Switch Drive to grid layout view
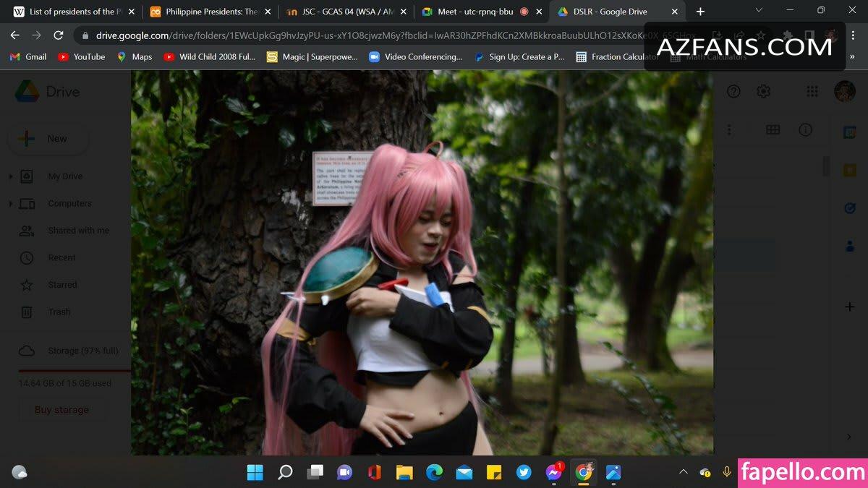 click(x=773, y=129)
